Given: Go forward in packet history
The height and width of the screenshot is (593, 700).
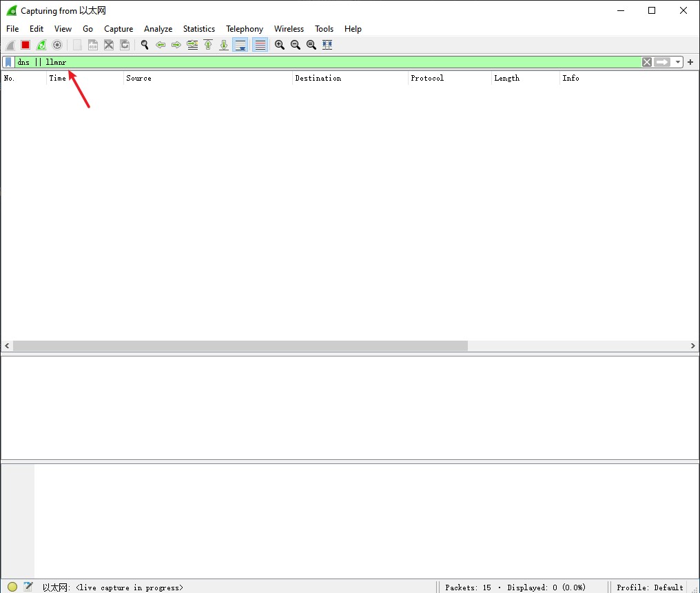Looking at the screenshot, I should tap(176, 45).
